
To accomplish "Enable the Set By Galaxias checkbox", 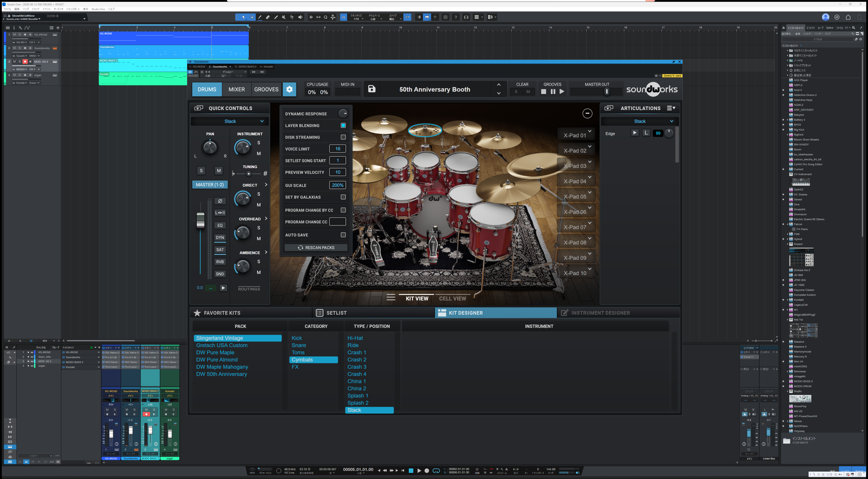I will click(x=343, y=197).
